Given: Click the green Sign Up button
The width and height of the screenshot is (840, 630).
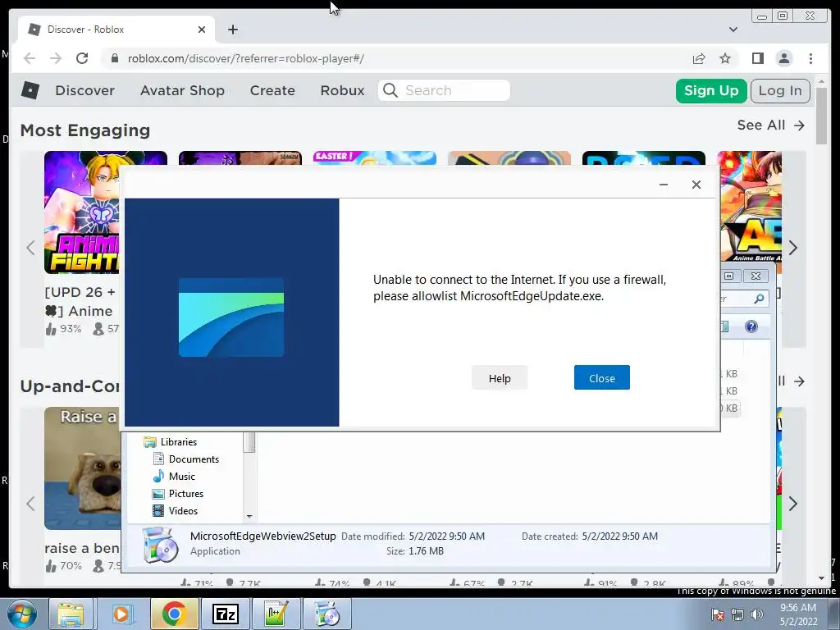Looking at the screenshot, I should coord(711,90).
